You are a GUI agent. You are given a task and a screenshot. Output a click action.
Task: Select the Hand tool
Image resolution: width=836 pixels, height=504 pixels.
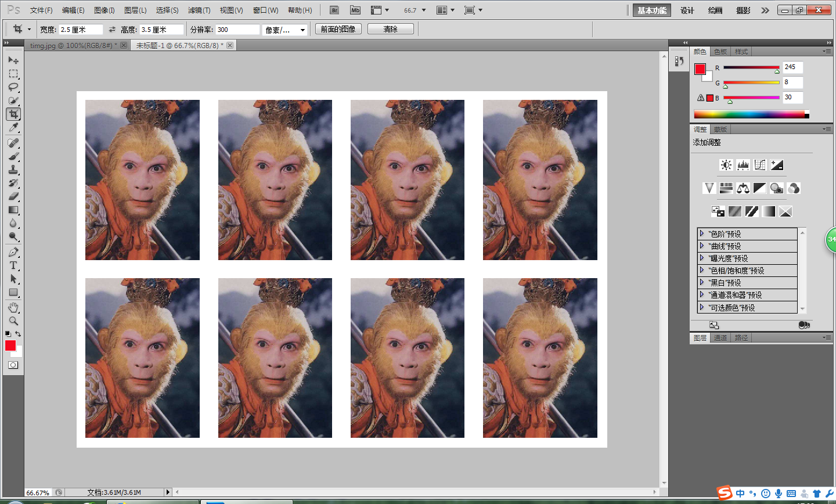tap(13, 307)
